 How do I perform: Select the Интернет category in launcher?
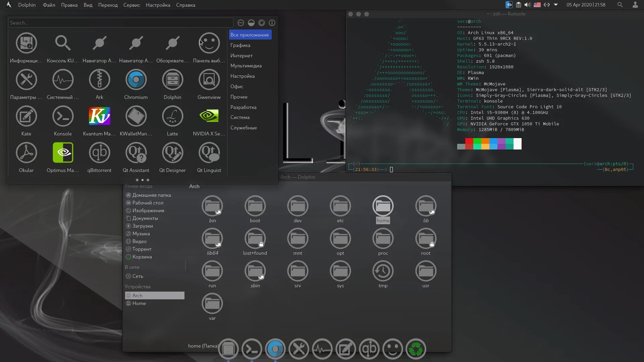[241, 56]
